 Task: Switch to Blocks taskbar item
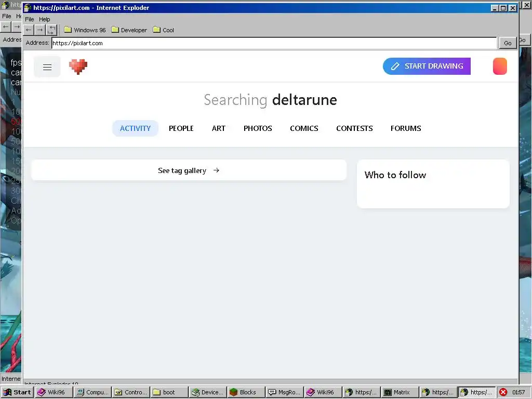pyautogui.click(x=246, y=392)
